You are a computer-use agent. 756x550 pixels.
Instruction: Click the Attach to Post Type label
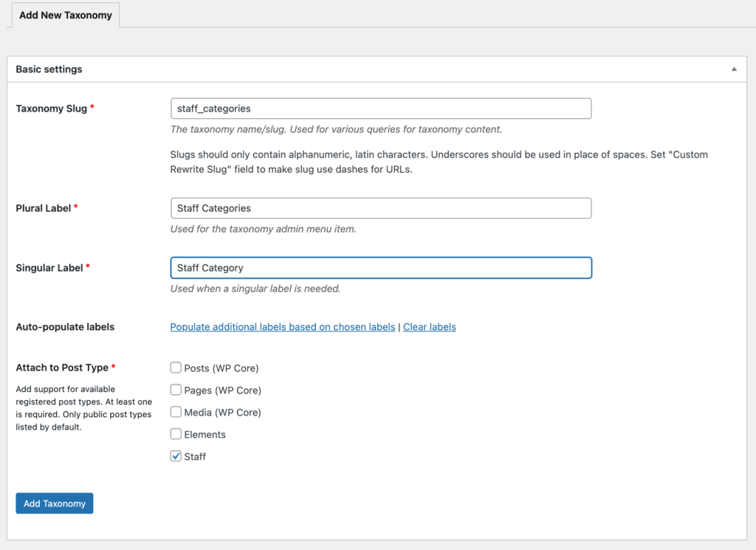[x=61, y=368]
